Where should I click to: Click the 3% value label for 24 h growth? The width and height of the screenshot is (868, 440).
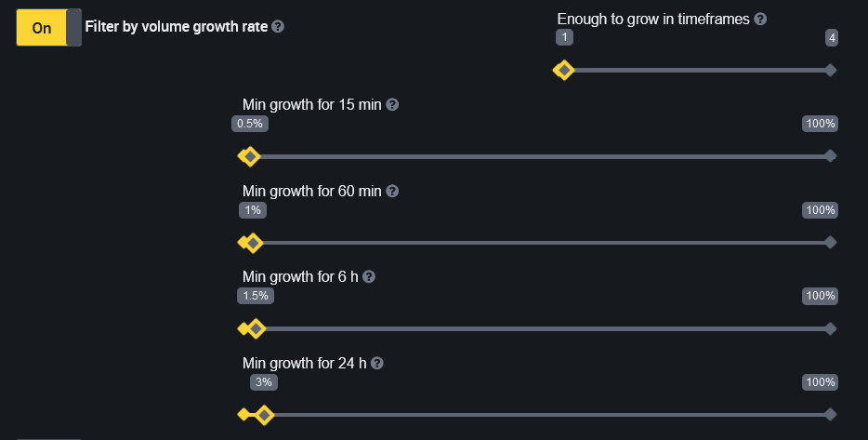(x=263, y=382)
